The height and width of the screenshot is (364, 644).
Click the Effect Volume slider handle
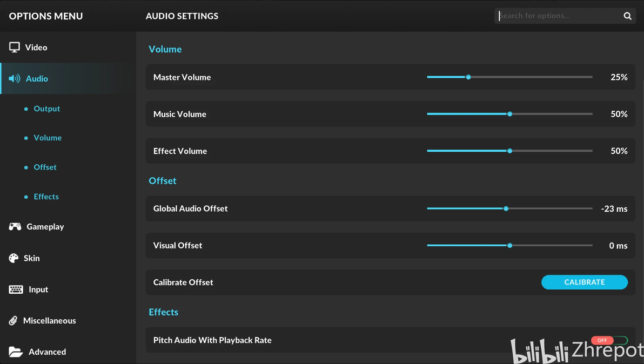tap(509, 151)
